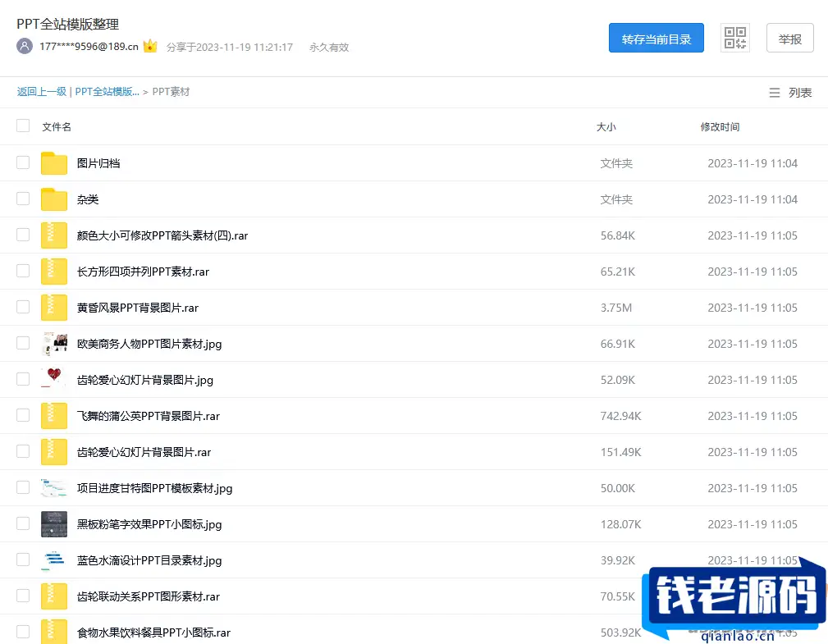Switch view using 列表 label
Screen dimensions: 828x644
[x=800, y=93]
